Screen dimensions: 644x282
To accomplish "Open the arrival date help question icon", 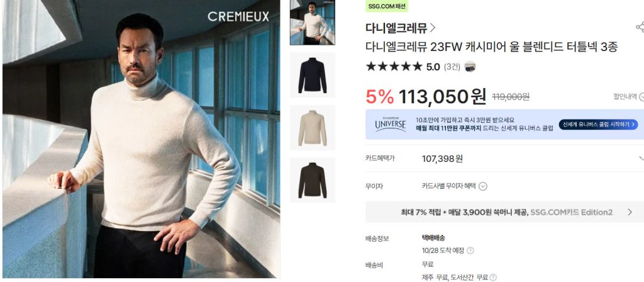I will [470, 251].
